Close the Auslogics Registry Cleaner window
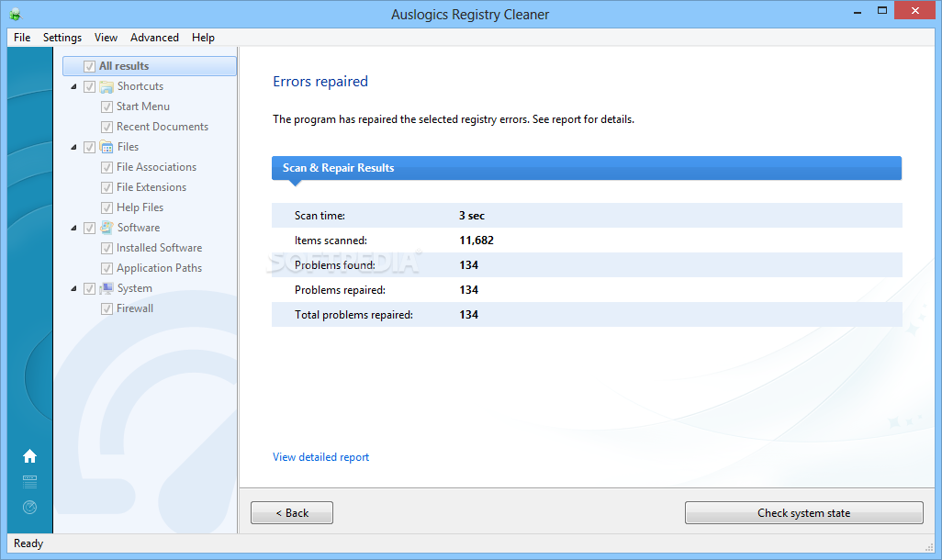Viewport: 942px width, 560px height. coord(915,10)
